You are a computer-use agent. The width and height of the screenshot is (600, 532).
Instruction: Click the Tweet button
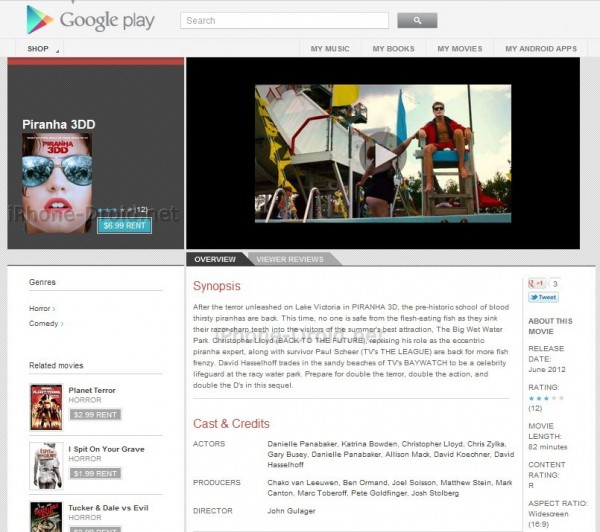(x=543, y=298)
